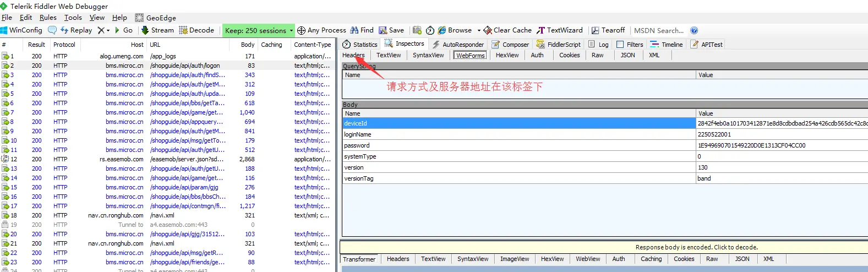
Task: Open the Timeline tab
Action: (x=667, y=45)
